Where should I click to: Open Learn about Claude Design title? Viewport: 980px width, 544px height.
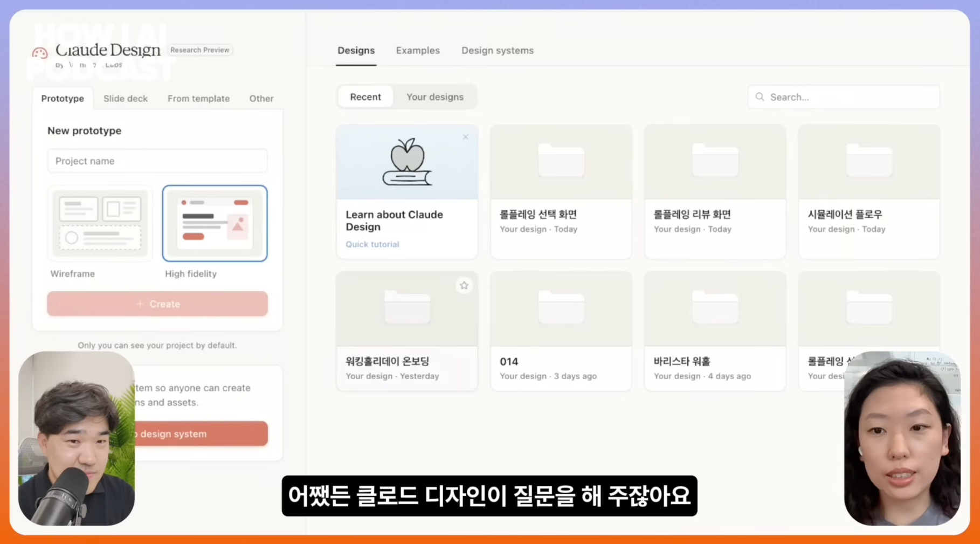click(x=395, y=221)
